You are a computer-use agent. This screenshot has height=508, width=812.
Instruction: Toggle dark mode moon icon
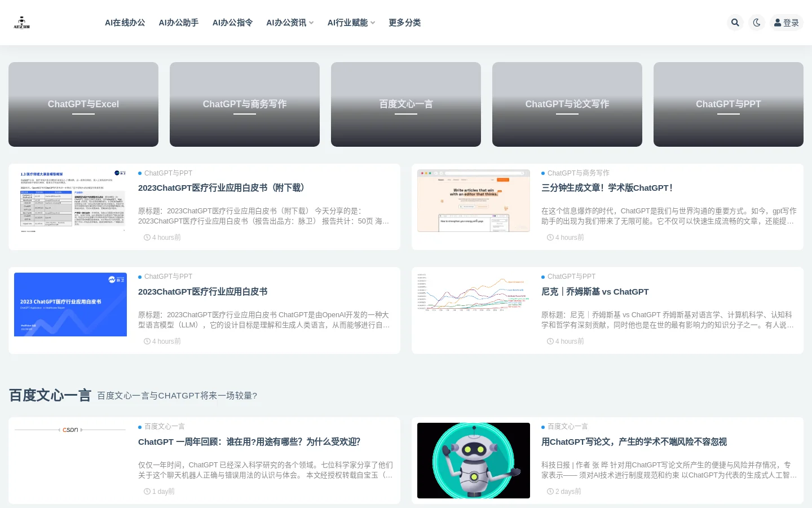(757, 23)
